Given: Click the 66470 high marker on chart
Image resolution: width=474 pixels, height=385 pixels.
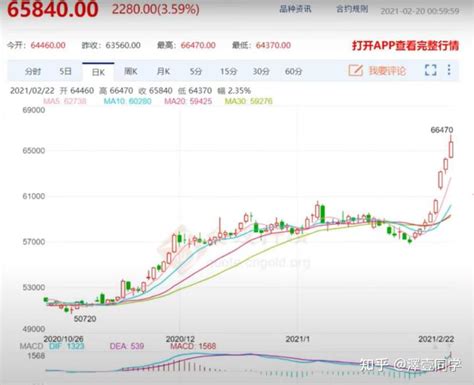Looking at the screenshot, I should (x=442, y=130).
